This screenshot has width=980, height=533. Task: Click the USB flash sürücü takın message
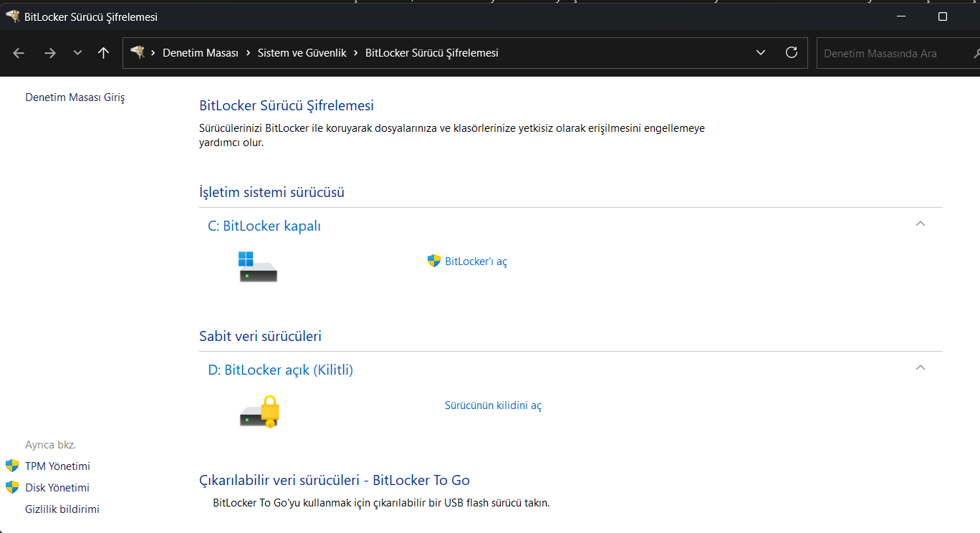(x=381, y=503)
